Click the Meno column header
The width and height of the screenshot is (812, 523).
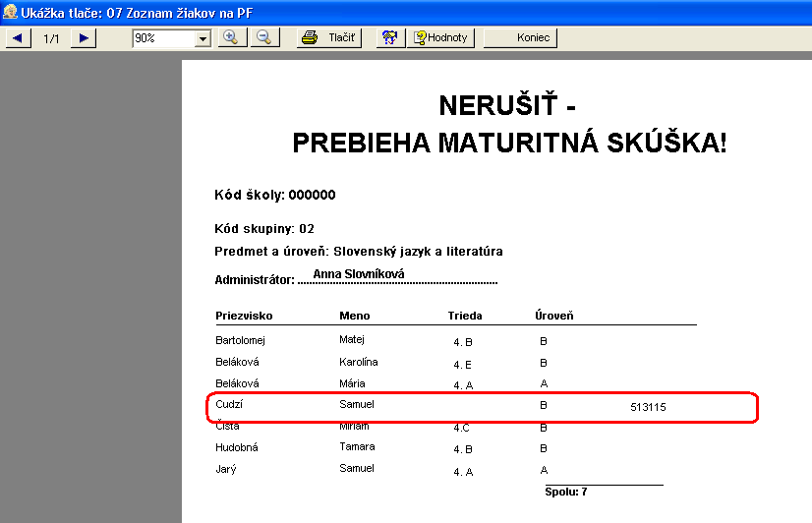coord(355,316)
